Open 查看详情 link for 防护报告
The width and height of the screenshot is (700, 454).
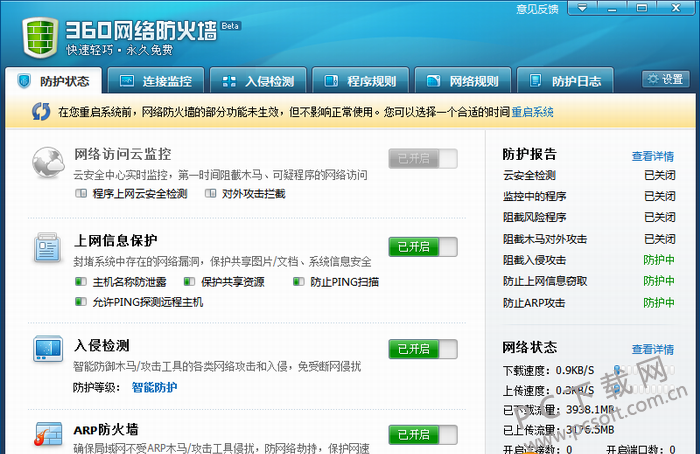point(653,156)
